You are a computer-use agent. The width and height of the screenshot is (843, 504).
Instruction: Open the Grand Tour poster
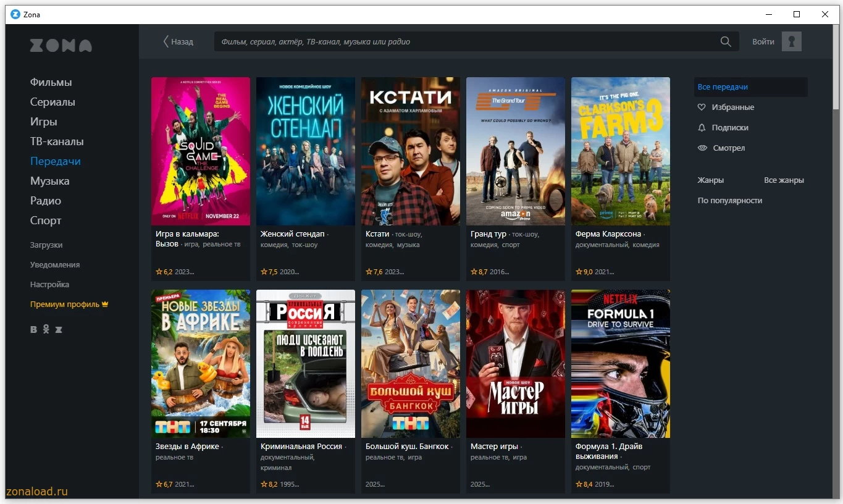[516, 151]
